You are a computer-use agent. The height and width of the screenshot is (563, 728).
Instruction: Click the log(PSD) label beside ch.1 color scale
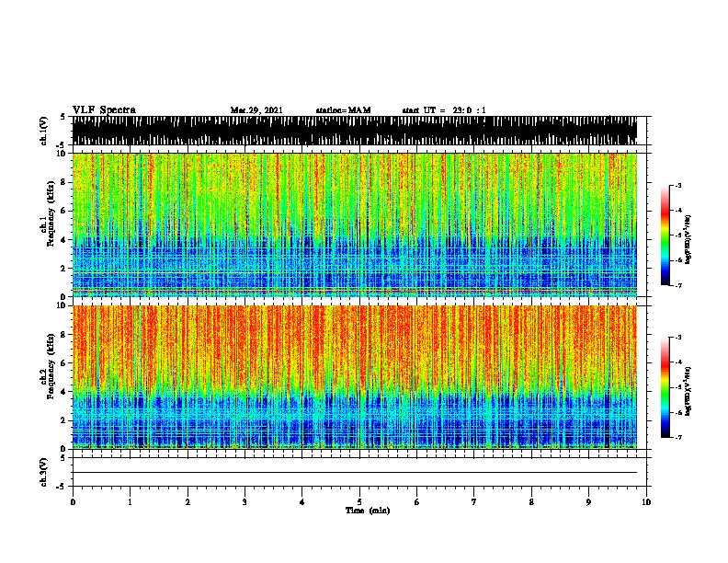tap(688, 239)
